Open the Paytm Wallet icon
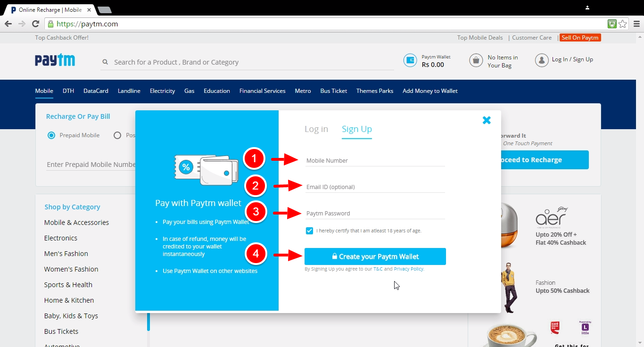The width and height of the screenshot is (644, 347). [410, 60]
